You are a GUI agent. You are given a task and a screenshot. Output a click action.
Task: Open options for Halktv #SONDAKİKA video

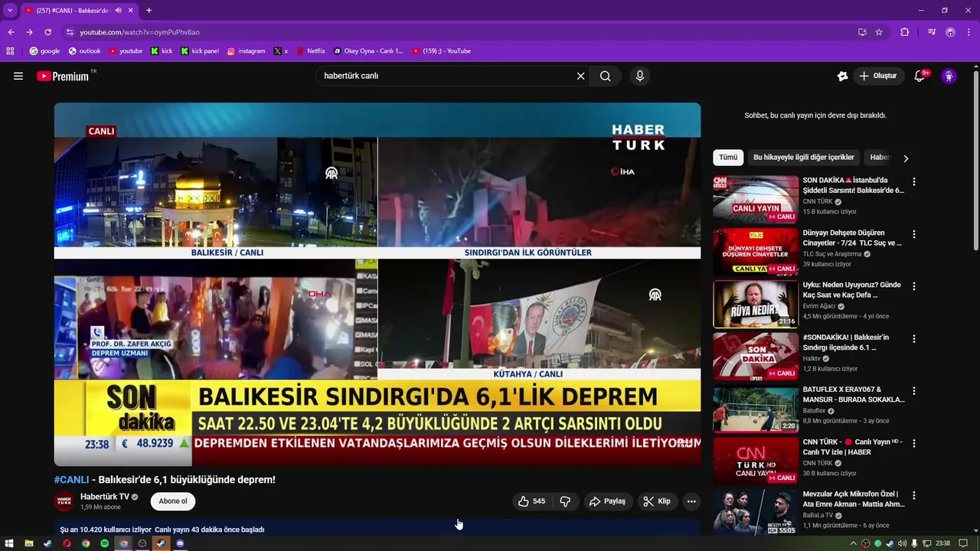[913, 338]
